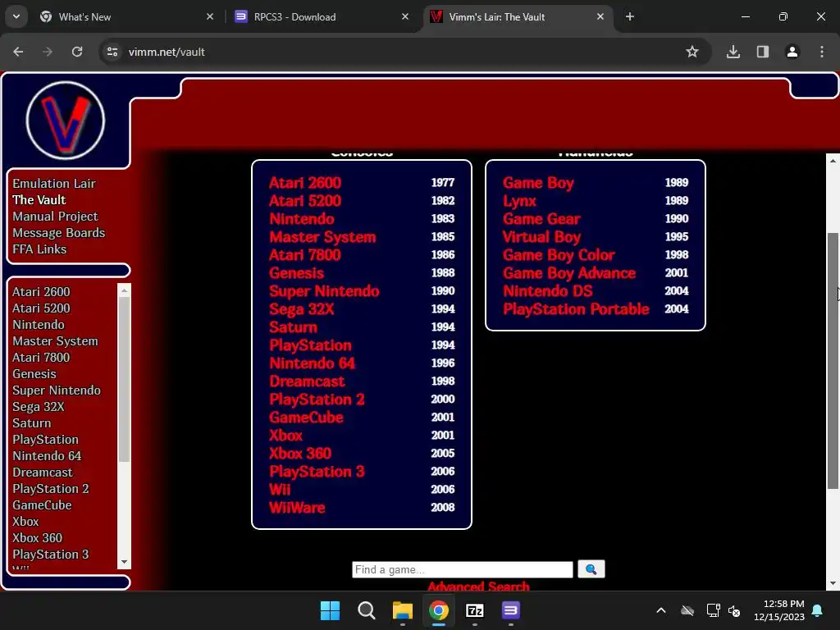Open Windows taskbar search
The width and height of the screenshot is (840, 630).
[x=367, y=610]
